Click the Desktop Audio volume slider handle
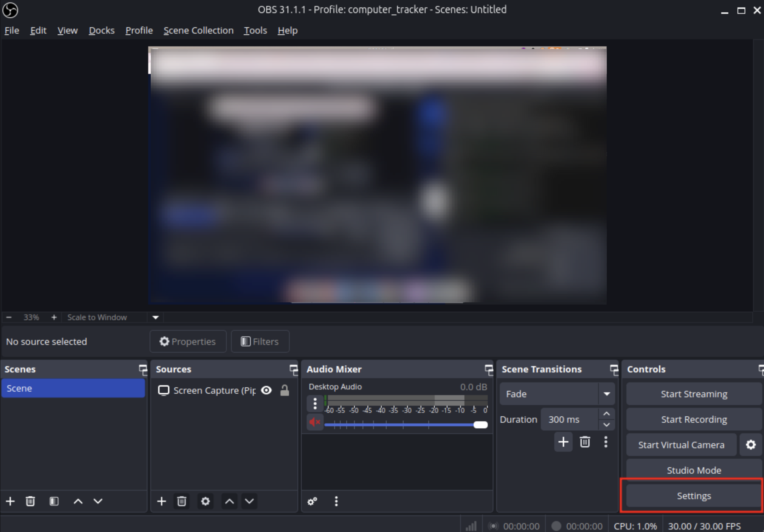Screen dimensions: 764x532 [x=480, y=425]
